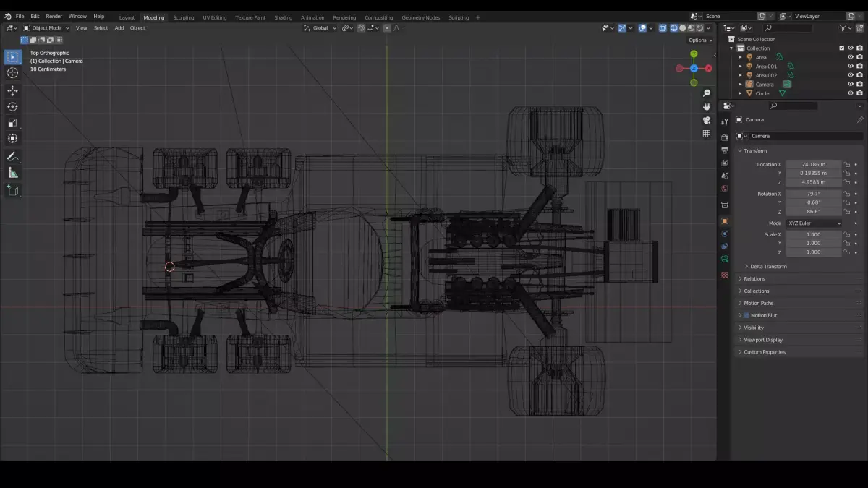Click the pan view hand icon
This screenshot has width=868, height=488.
[x=707, y=107]
